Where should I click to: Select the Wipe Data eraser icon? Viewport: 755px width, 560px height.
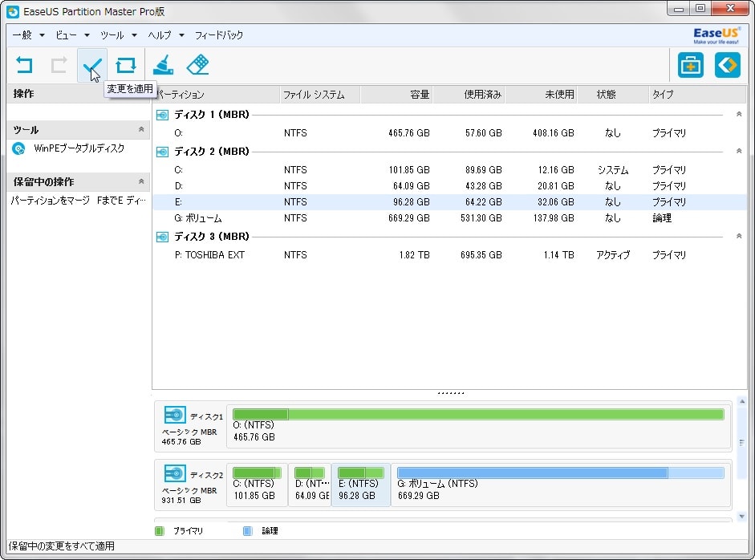pyautogui.click(x=197, y=65)
